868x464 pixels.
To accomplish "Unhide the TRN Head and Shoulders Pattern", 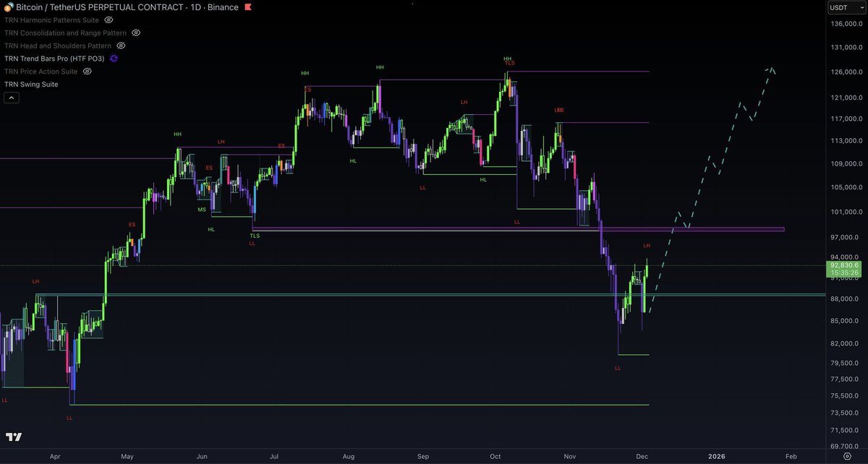I will tap(121, 46).
